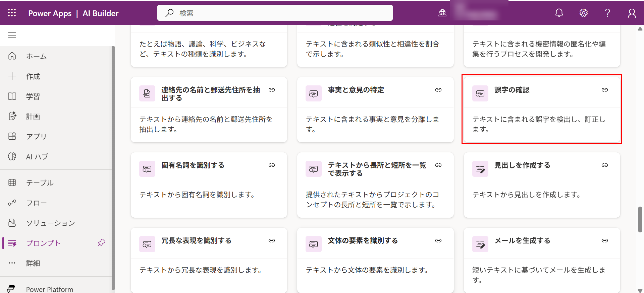Viewport: 644px width, 293px height.
Task: Unpin the プロンプト navigation item
Action: click(x=101, y=243)
